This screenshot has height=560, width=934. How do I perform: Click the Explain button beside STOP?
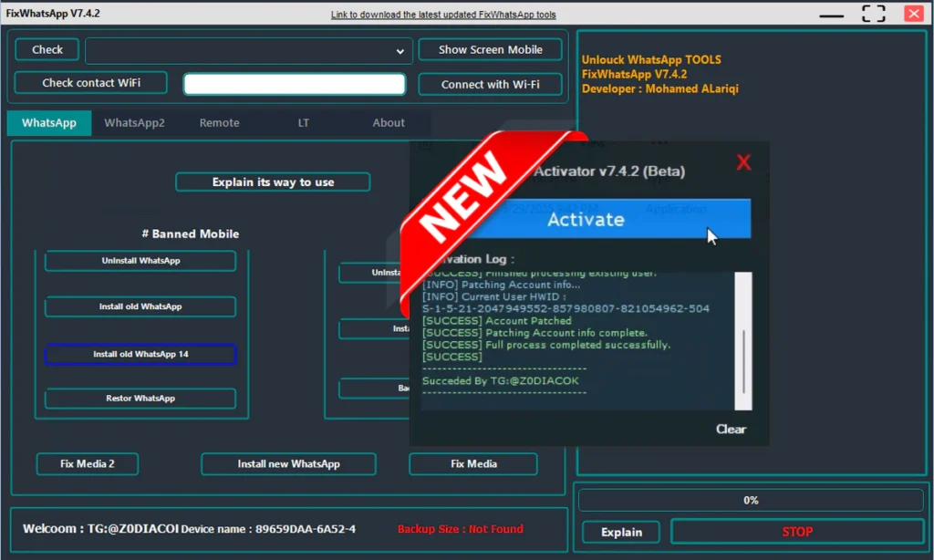[621, 532]
